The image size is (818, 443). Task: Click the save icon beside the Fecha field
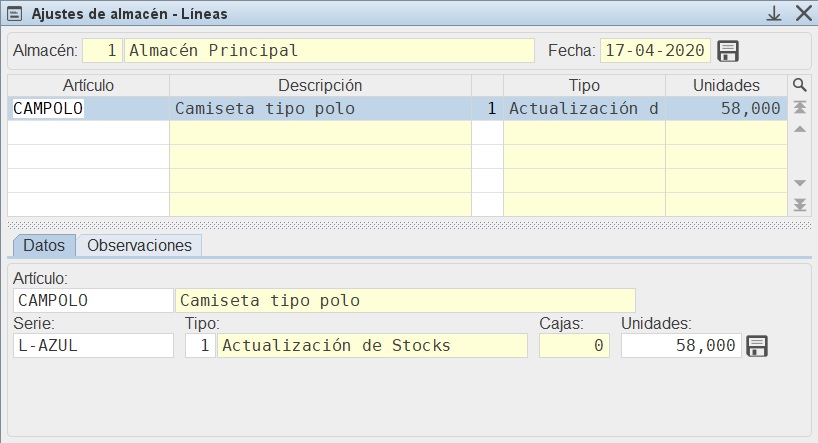coord(728,51)
